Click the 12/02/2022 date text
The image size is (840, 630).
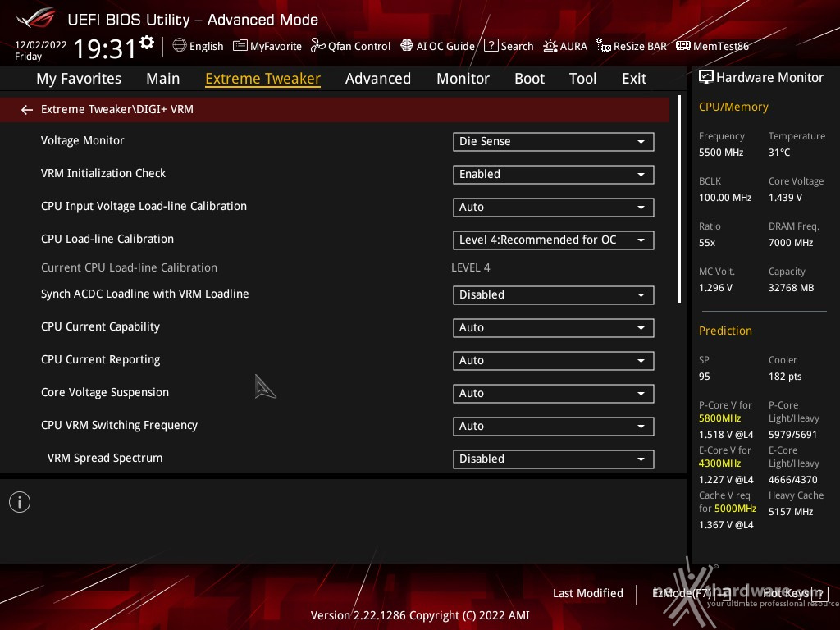(x=41, y=45)
